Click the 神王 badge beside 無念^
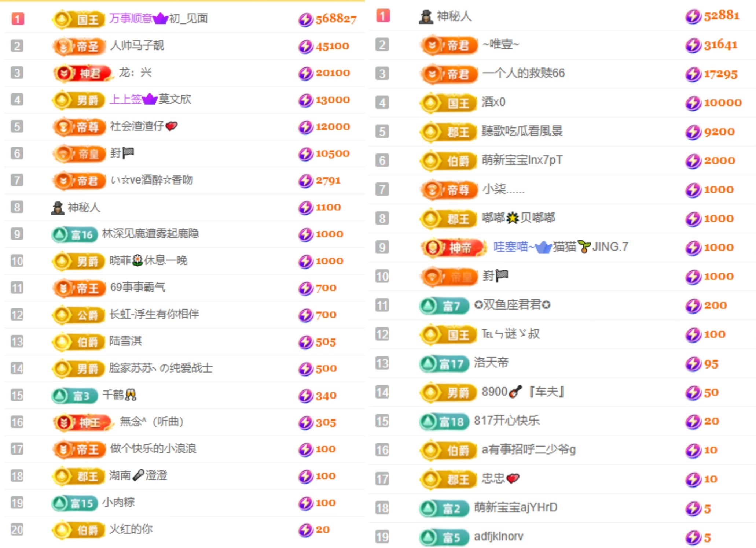This screenshot has height=548, width=756. 82,422
